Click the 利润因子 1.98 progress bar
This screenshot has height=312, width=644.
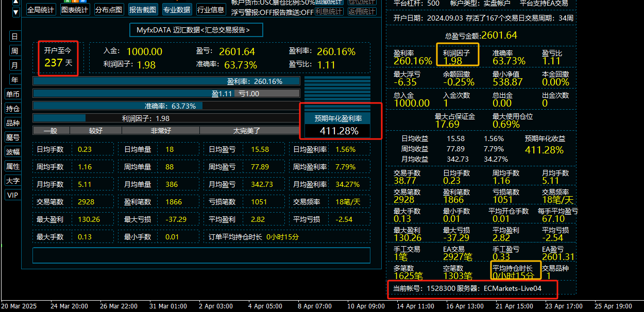166,118
